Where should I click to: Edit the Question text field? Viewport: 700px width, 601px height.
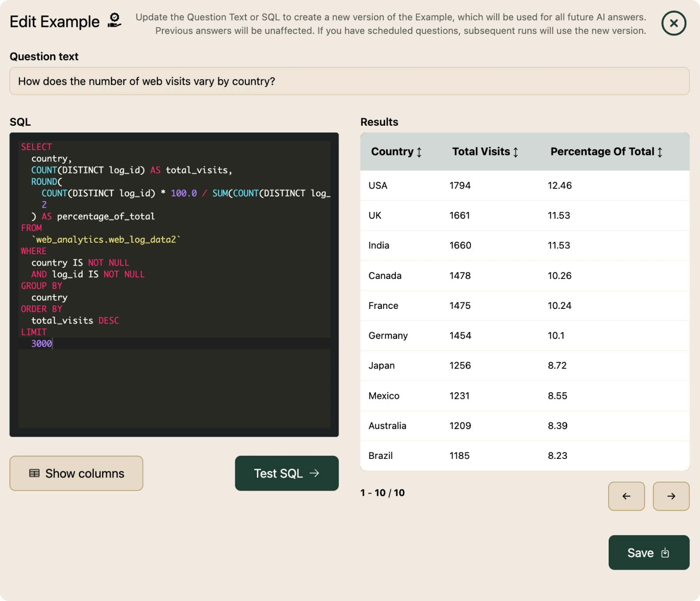pyautogui.click(x=350, y=81)
